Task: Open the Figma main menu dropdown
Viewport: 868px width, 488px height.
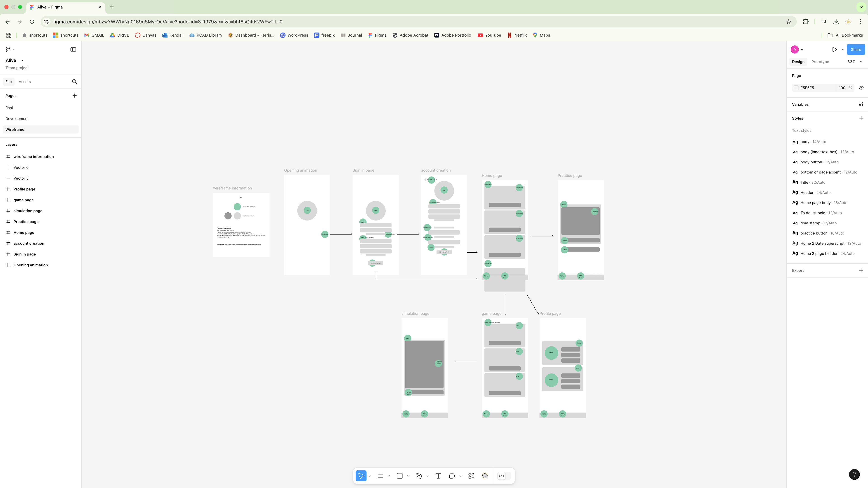Action: pos(10,49)
